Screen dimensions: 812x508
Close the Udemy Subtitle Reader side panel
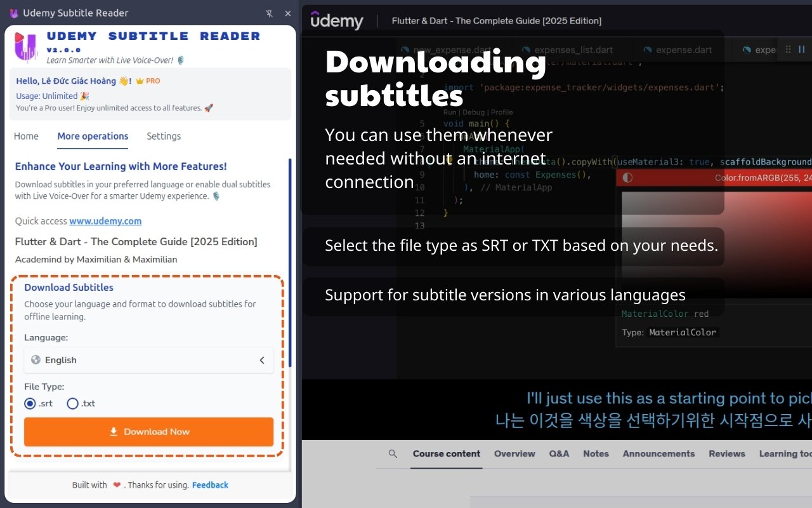coord(288,13)
